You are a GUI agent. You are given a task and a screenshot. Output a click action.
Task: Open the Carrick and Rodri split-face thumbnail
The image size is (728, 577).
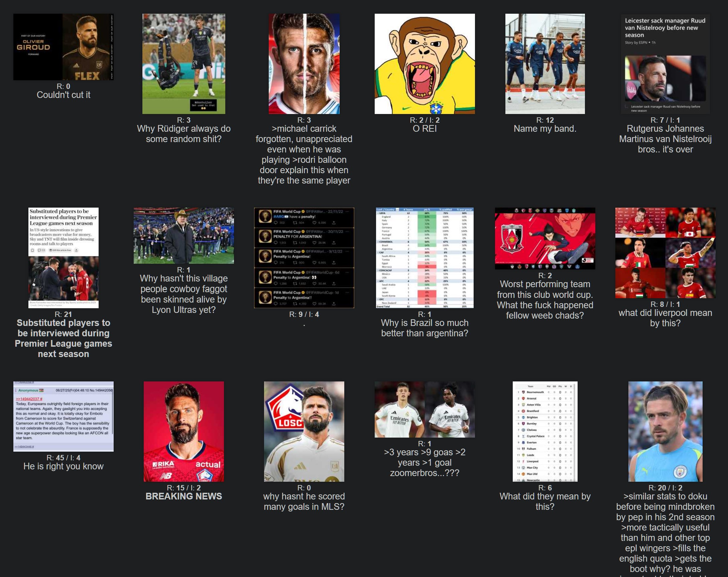(x=304, y=64)
